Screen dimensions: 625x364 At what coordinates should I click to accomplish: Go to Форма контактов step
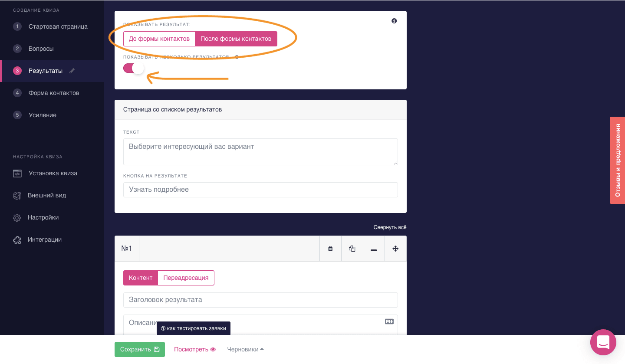[x=54, y=93]
